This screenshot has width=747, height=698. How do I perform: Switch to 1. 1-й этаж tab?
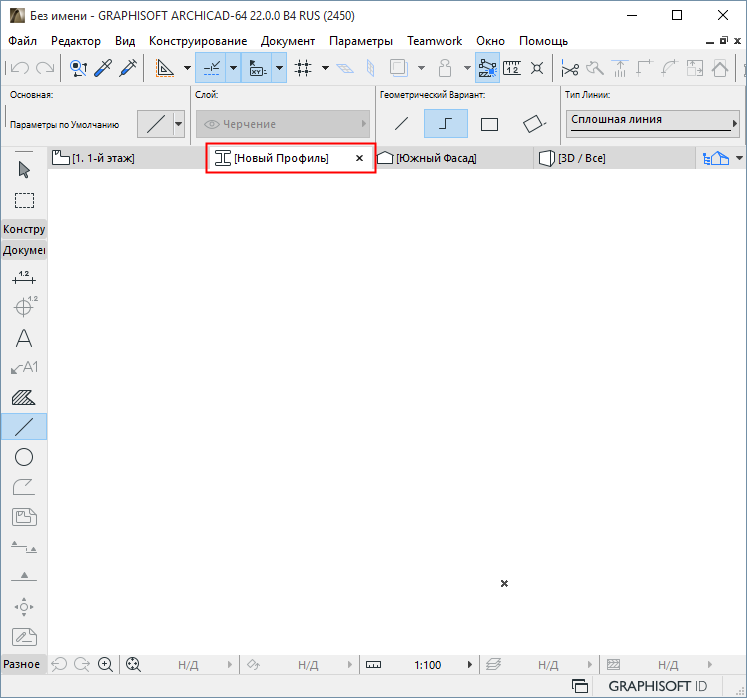point(126,158)
